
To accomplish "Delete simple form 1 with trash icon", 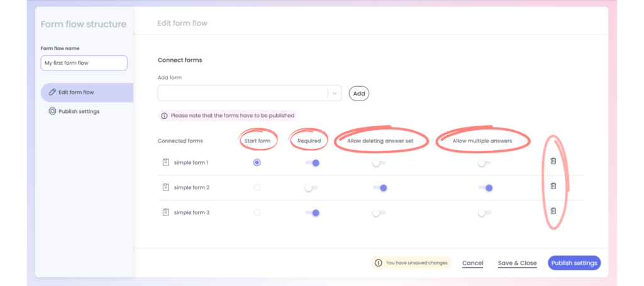I will [553, 161].
